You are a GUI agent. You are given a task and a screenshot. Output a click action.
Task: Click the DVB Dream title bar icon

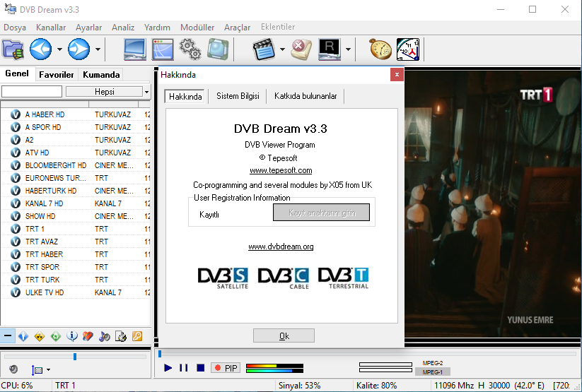[x=11, y=9]
